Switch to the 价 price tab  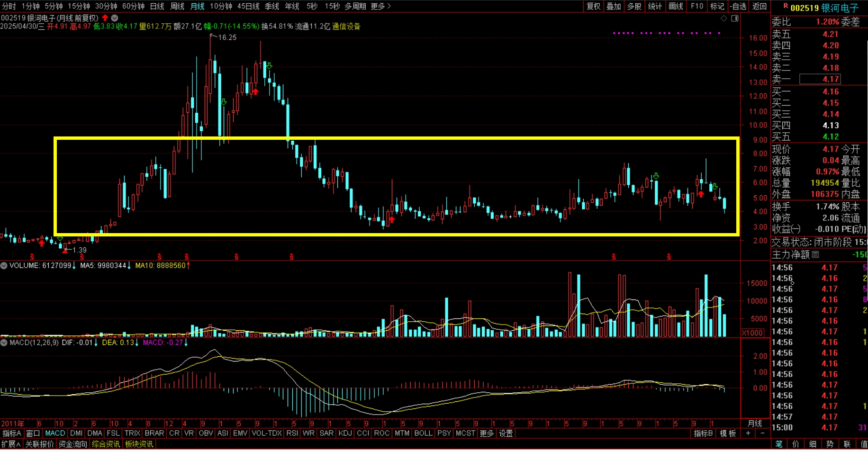pos(796,444)
